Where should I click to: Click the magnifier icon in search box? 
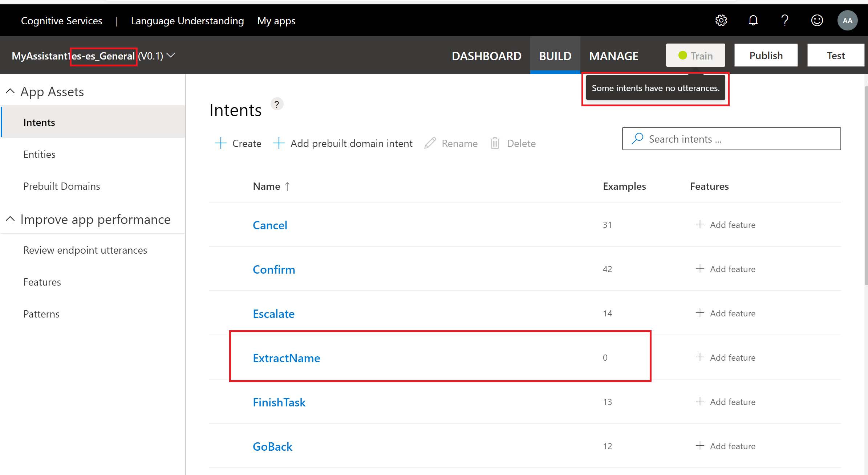coord(637,139)
